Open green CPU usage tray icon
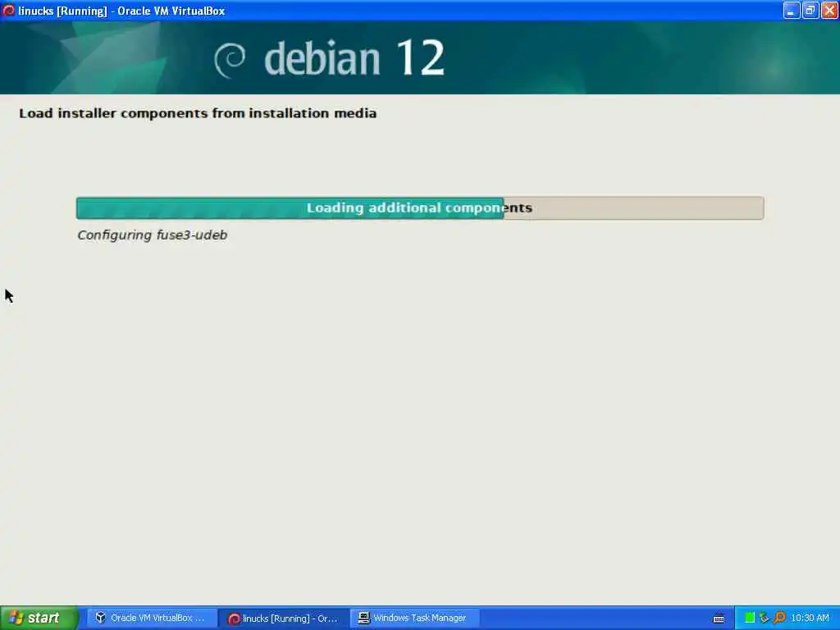Image resolution: width=840 pixels, height=630 pixels. 750,618
